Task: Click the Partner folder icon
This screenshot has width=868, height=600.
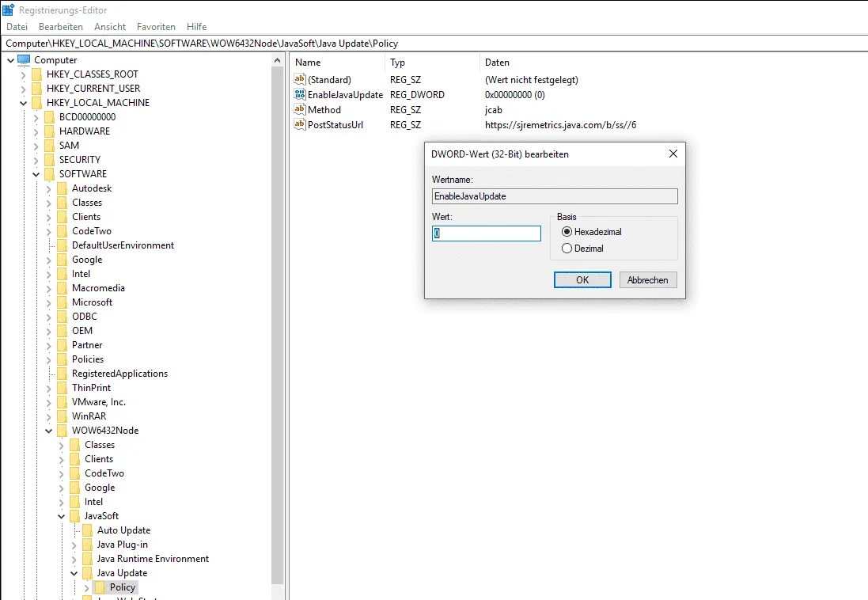Action: 62,344
